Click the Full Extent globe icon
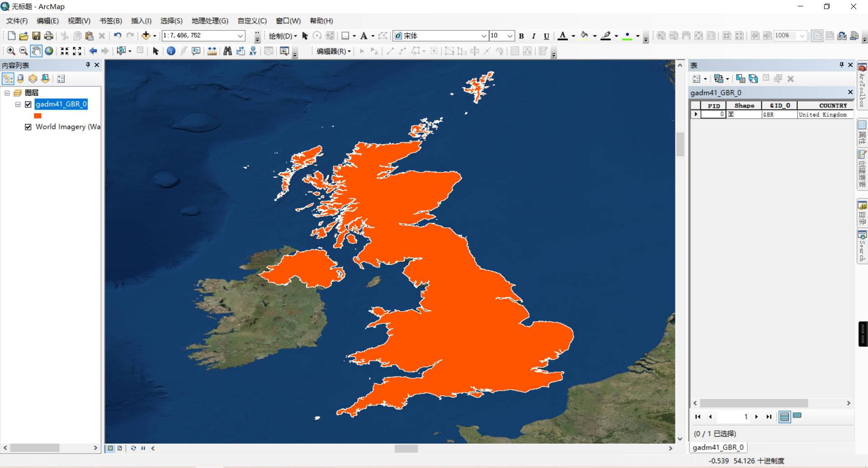 (49, 51)
